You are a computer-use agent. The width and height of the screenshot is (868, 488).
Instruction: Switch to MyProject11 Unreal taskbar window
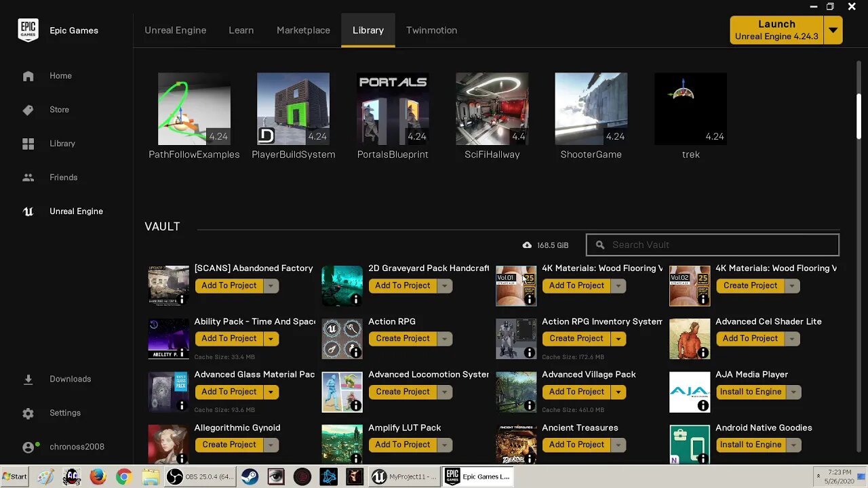tap(403, 476)
